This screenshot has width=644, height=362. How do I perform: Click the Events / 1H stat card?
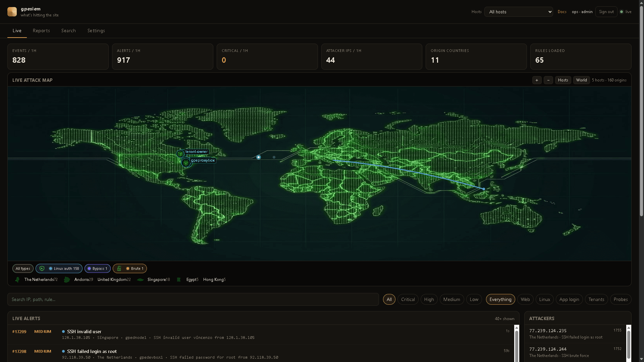click(58, 57)
